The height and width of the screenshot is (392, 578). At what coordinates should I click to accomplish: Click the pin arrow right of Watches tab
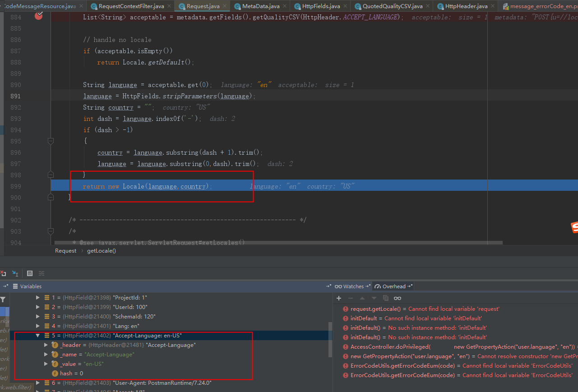pyautogui.click(x=368, y=286)
